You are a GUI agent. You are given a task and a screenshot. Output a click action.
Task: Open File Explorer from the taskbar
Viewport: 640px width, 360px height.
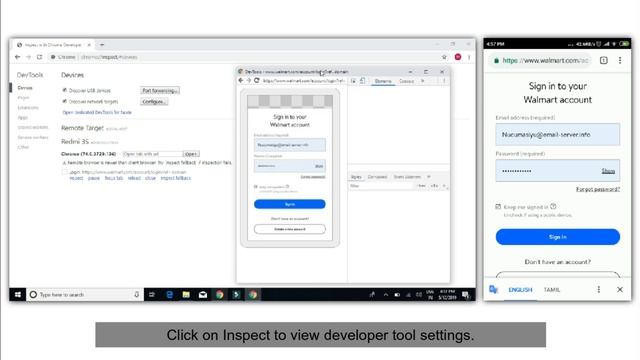pyautogui.click(x=186, y=295)
